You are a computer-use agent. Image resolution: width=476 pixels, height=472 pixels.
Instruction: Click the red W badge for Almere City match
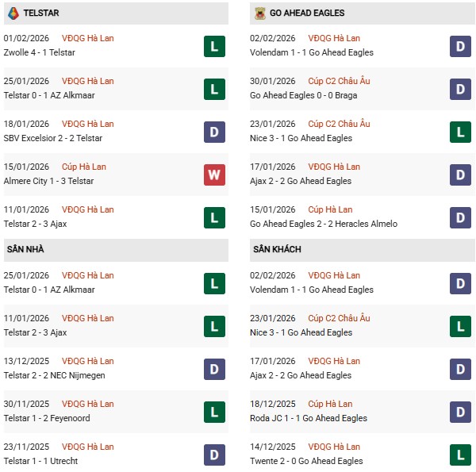pos(213,175)
